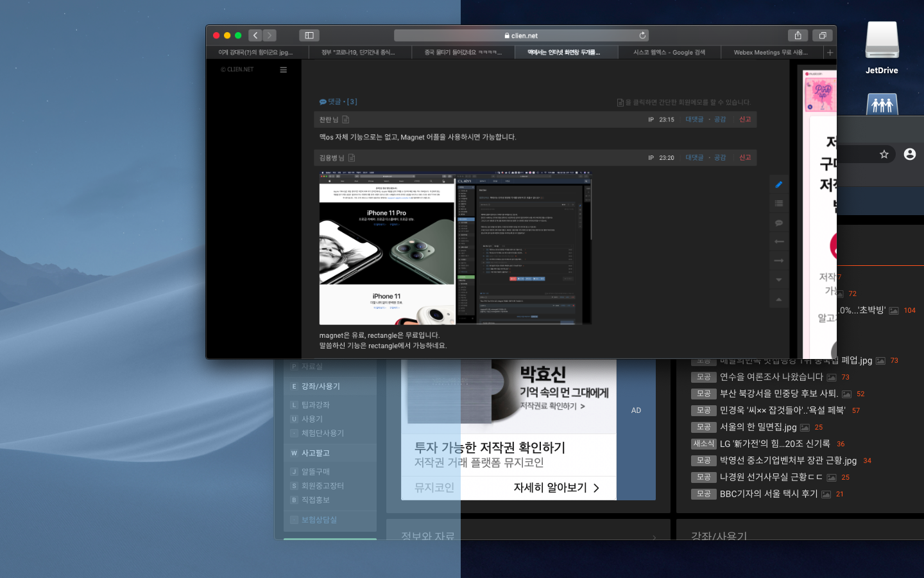Screen dimensions: 924x578
Task: Click the CLIEN.NET logo text
Action: point(237,69)
